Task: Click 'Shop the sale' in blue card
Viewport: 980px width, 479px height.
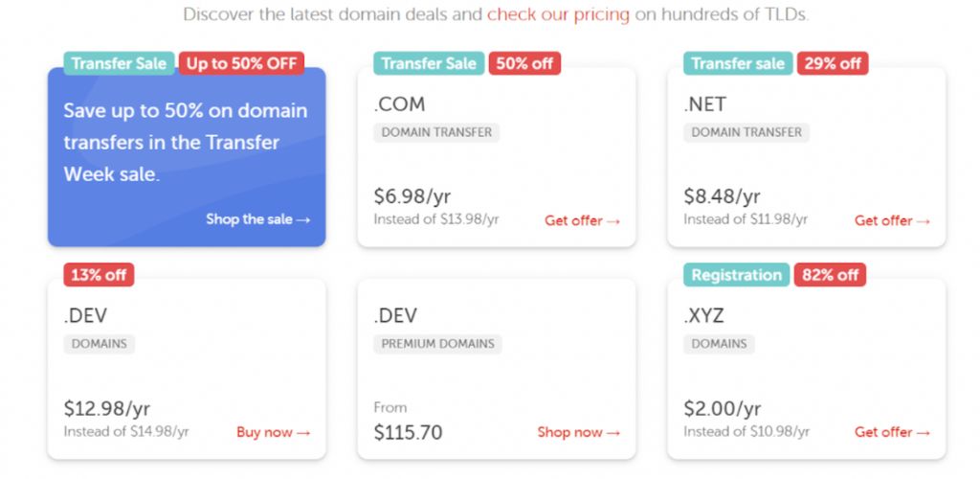Action: coord(258,219)
